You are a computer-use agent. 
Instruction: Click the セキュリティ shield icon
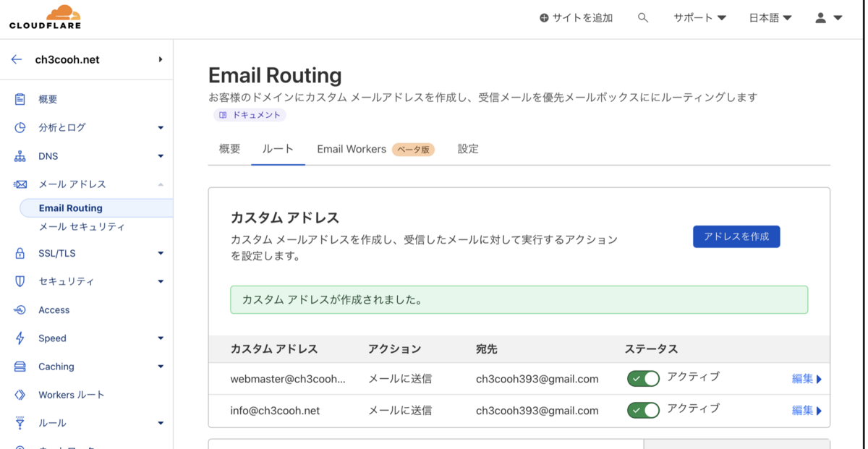click(20, 281)
